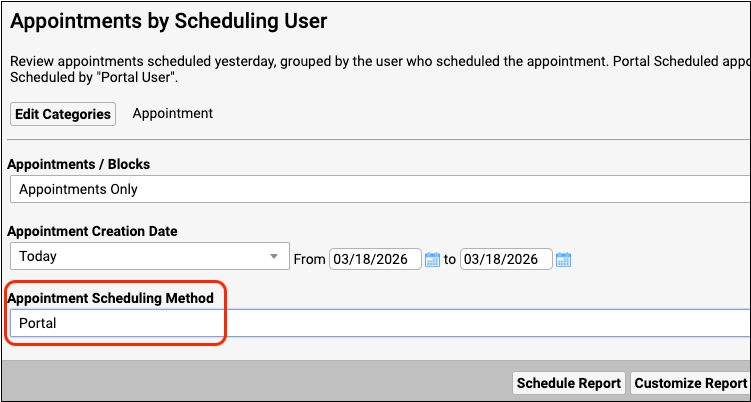
Task: Click the "to" label between dates
Action: [x=450, y=260]
